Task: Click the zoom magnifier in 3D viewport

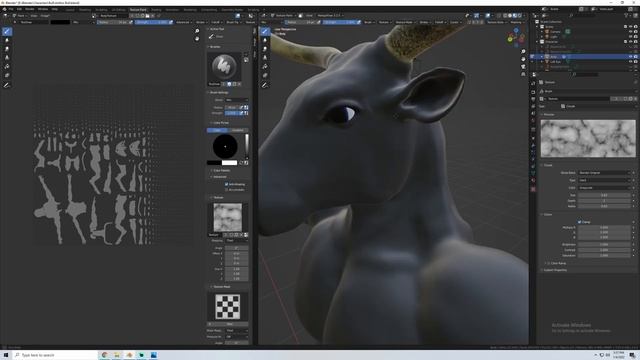Action: (x=523, y=52)
